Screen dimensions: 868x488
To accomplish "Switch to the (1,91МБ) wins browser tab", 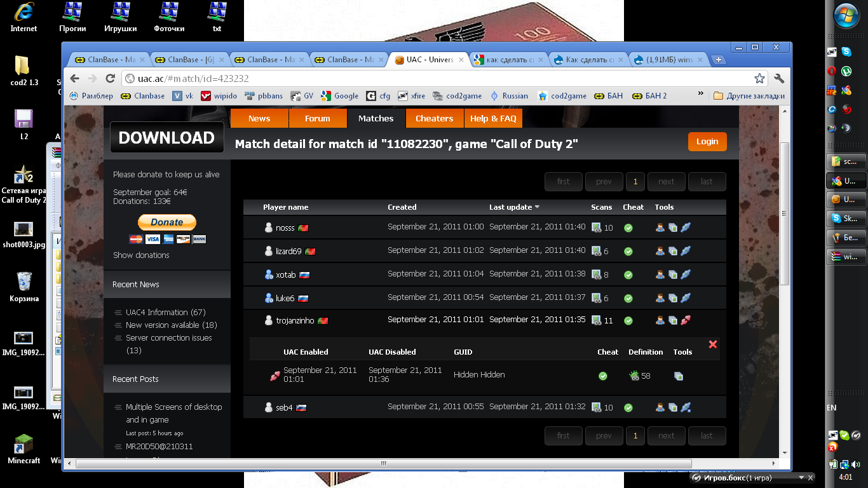I will pyautogui.click(x=670, y=60).
